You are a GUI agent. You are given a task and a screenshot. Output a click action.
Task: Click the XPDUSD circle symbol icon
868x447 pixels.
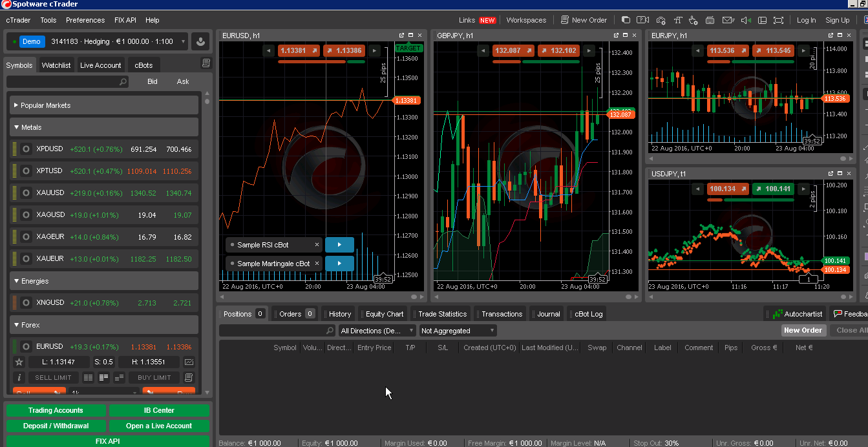point(26,149)
